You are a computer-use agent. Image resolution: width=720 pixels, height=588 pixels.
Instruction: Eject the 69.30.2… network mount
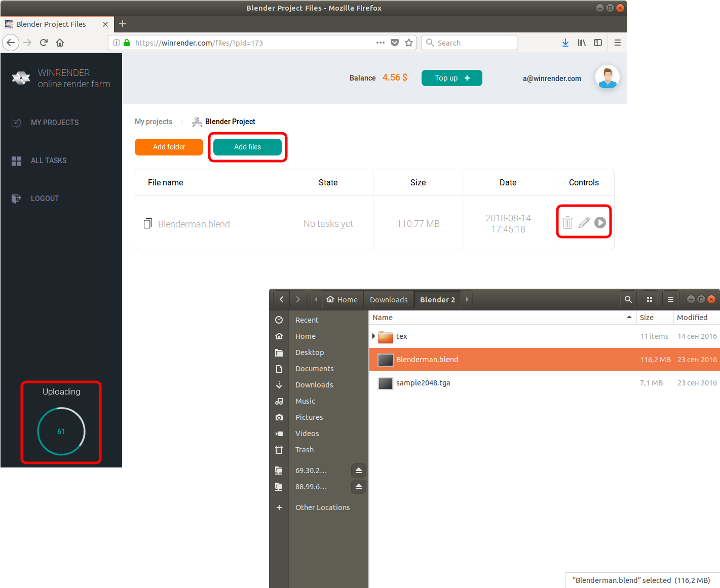(359, 471)
